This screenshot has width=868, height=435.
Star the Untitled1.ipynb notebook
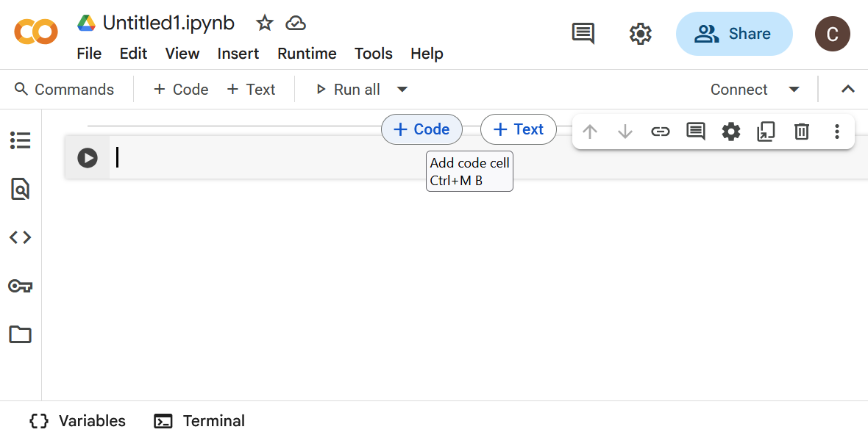click(264, 24)
